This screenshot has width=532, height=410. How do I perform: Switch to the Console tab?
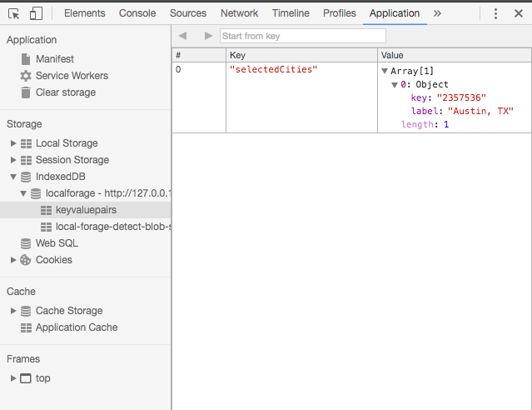[137, 13]
